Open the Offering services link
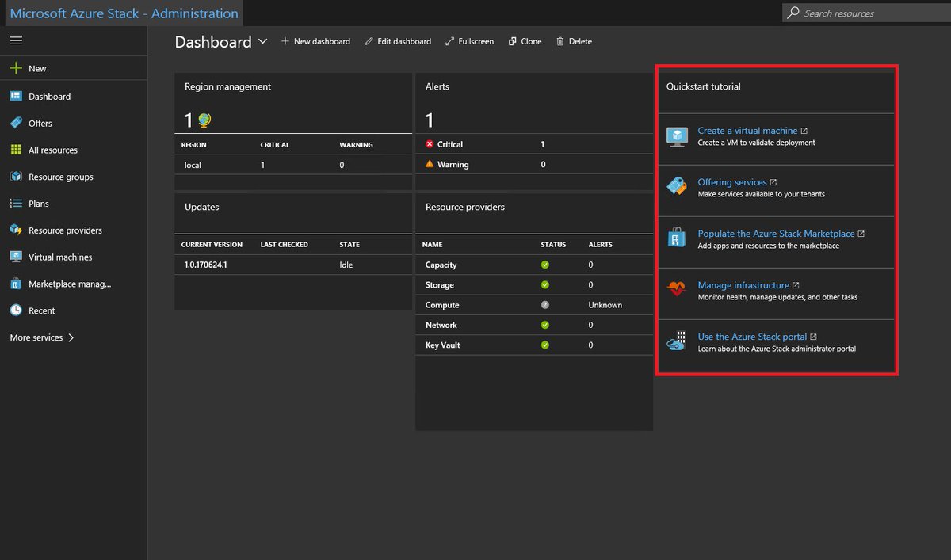Screen dimensions: 951x560 tap(732, 182)
